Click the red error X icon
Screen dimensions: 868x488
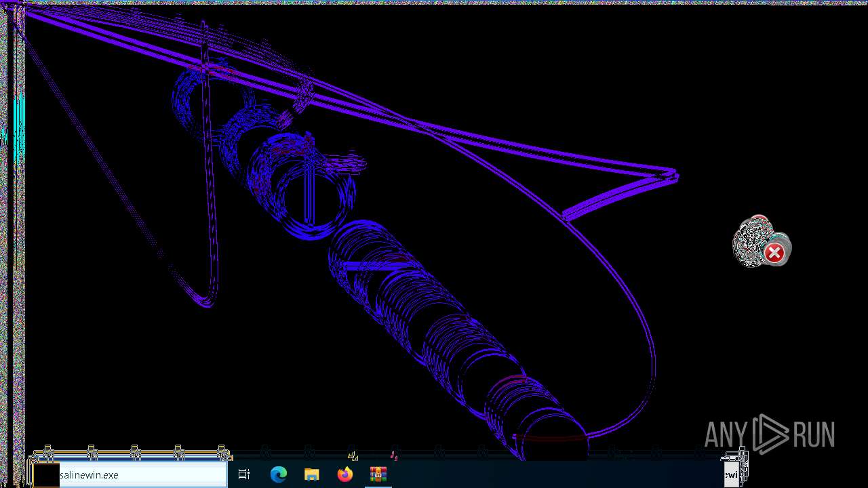774,253
